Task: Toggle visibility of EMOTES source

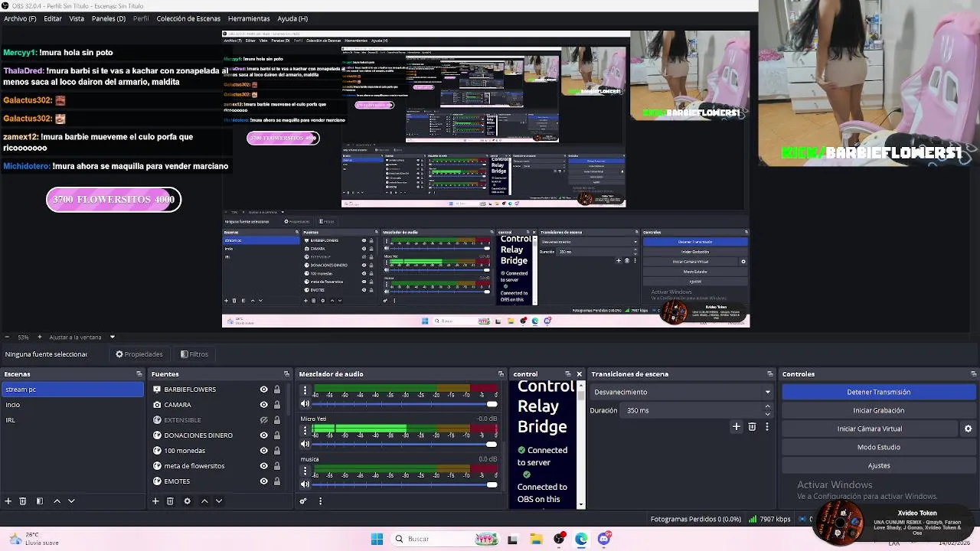Action: 263,481
